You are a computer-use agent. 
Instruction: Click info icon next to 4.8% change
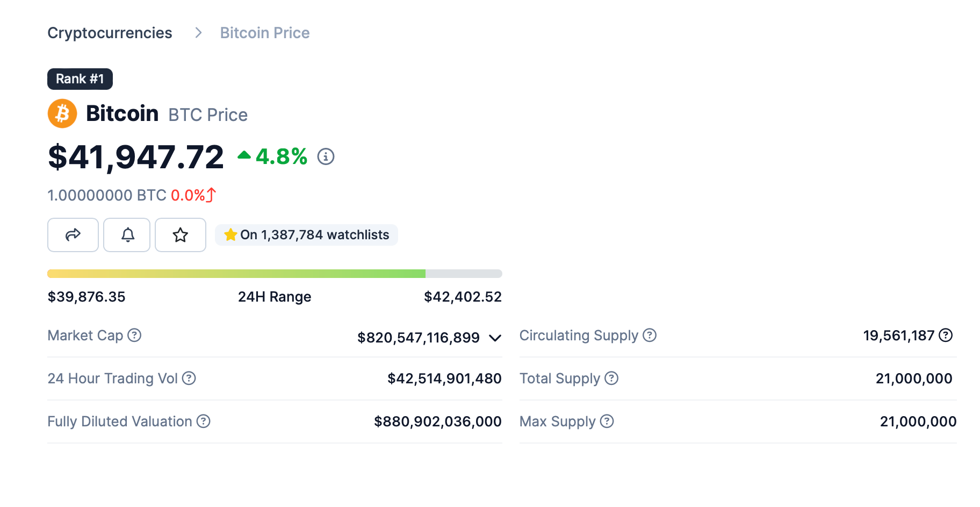[x=326, y=156]
